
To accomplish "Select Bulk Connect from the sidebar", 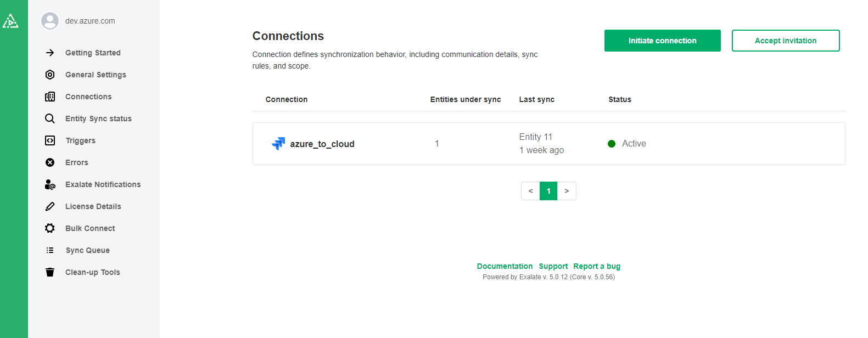I will (x=90, y=228).
